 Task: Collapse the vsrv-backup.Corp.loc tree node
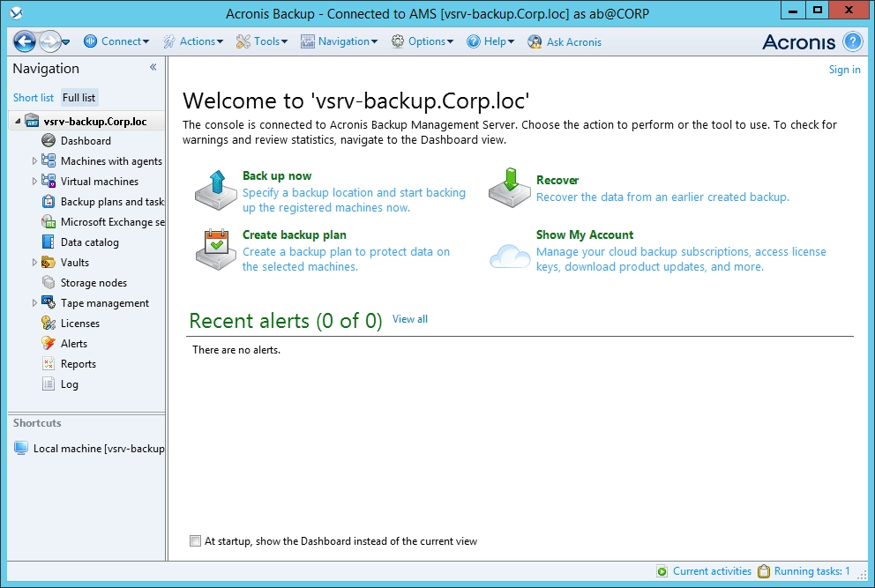pos(18,121)
